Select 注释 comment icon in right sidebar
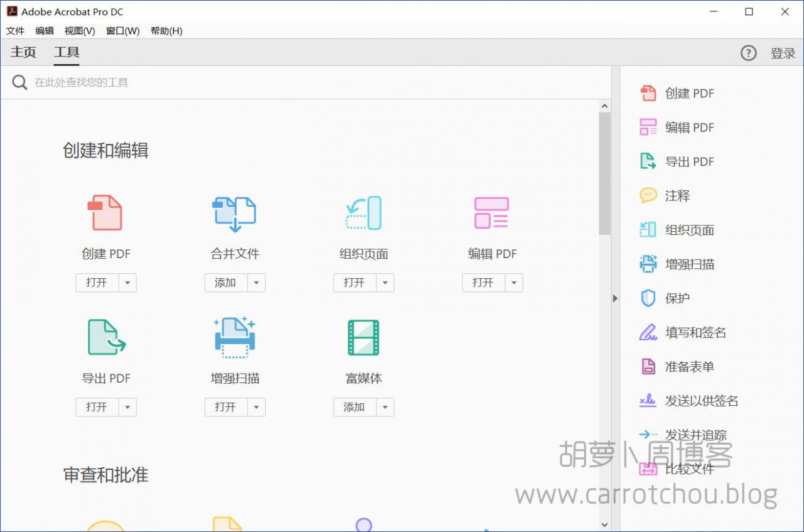Screen dimensions: 804x532 (x=648, y=196)
